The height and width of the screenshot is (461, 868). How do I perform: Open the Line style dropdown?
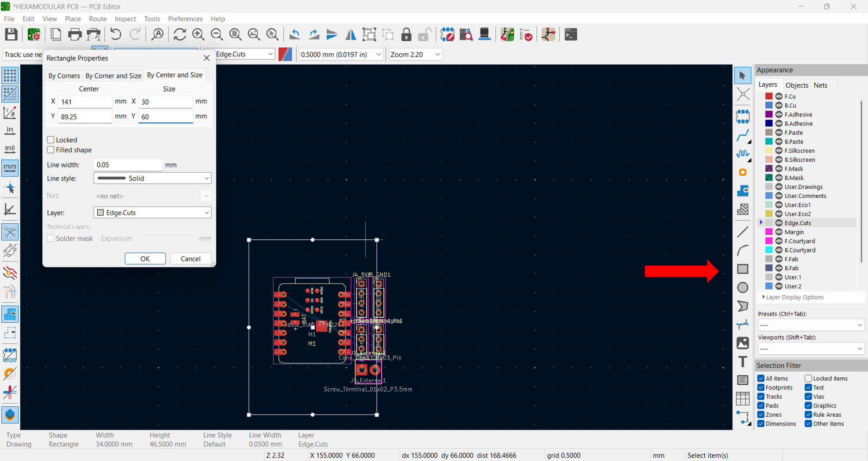click(x=152, y=178)
